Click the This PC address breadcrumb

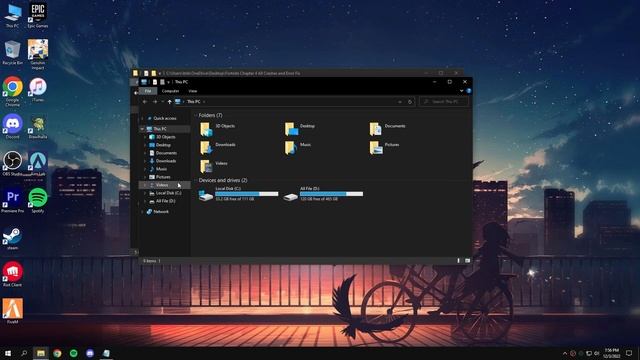(x=194, y=102)
